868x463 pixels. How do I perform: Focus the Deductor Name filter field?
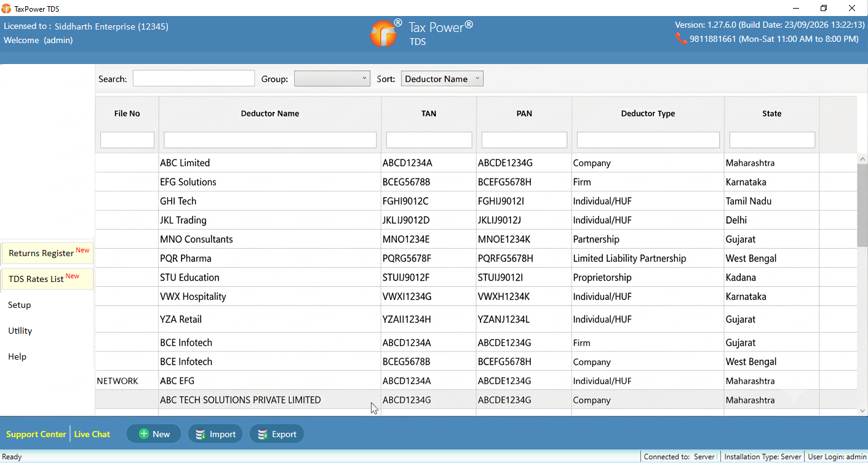coord(270,140)
